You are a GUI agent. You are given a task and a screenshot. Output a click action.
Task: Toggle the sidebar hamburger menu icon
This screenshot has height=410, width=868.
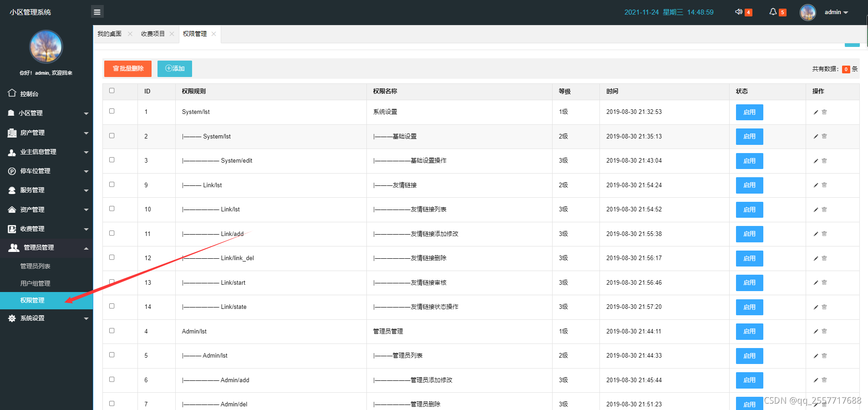[x=97, y=12]
